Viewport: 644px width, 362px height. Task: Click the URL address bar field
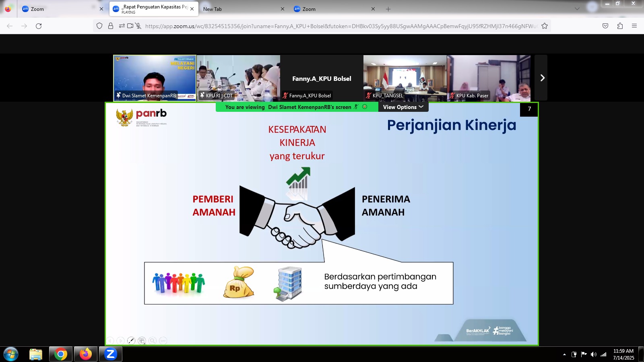point(338,26)
